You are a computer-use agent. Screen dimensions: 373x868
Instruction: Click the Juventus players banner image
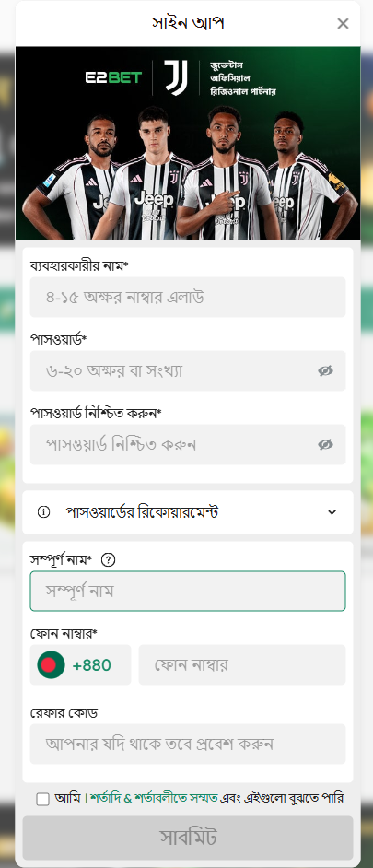188,144
